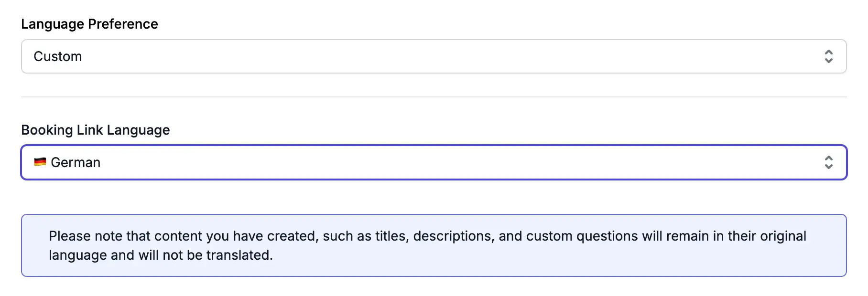Viewport: 868px width, 296px height.
Task: Click the "Custom" text in the dropdown
Action: pos(58,56)
